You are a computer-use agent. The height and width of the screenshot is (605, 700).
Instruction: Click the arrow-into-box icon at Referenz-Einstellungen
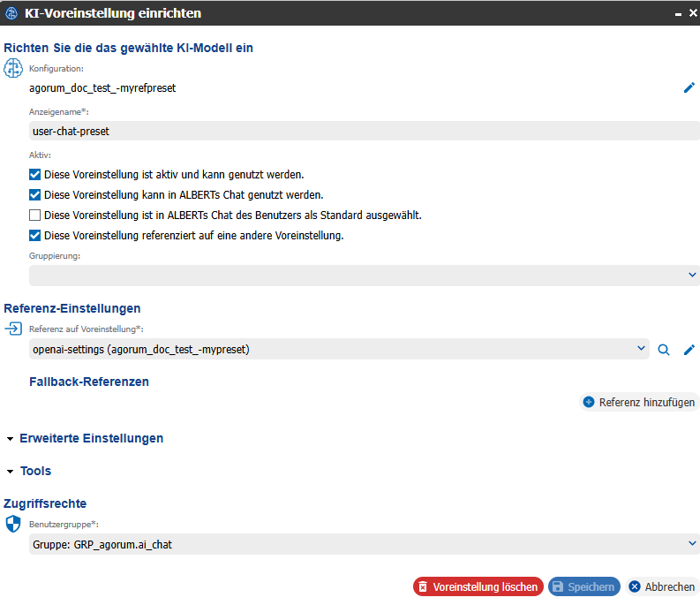[x=13, y=329]
